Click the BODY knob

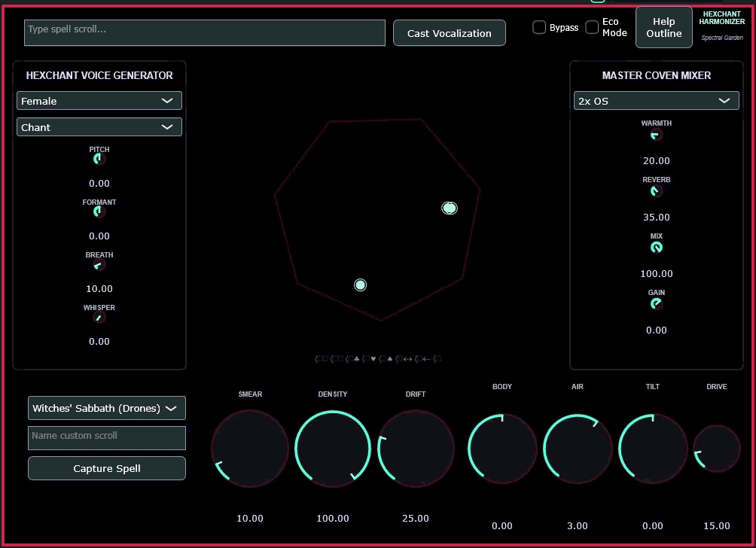point(502,449)
